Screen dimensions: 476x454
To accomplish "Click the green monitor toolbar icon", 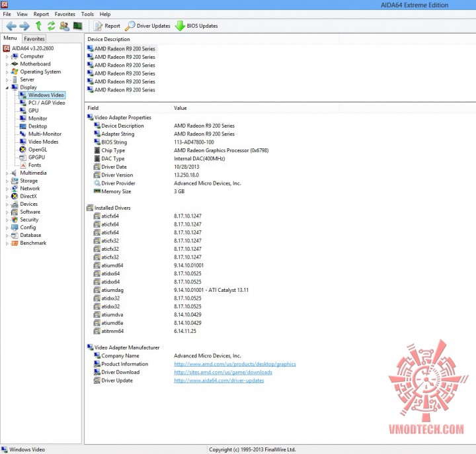I will click(78, 26).
